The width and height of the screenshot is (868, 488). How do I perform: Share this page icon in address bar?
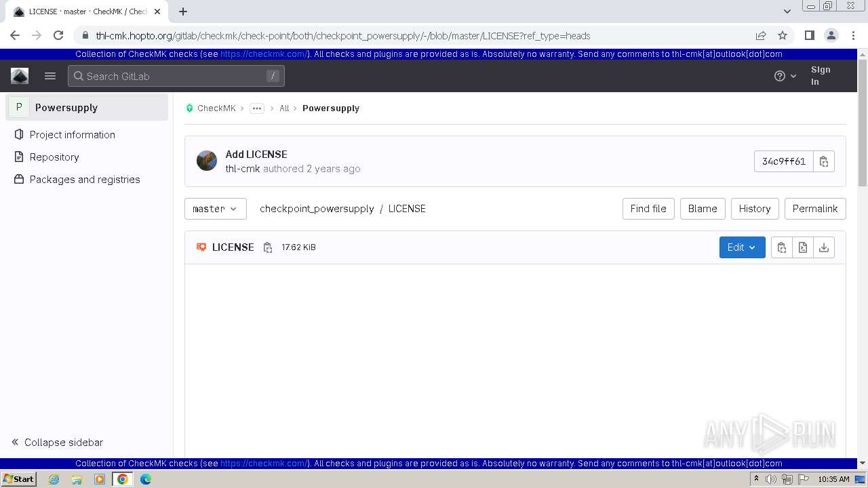[x=761, y=35]
